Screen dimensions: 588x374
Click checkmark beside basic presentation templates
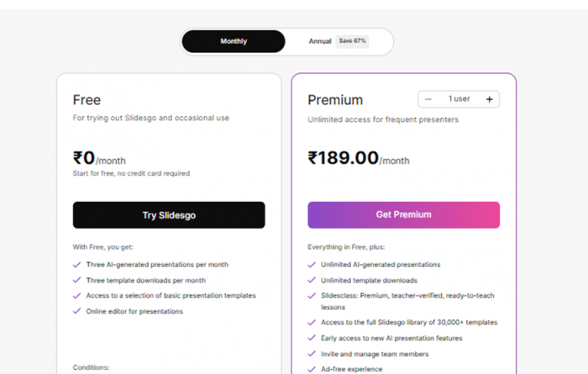pos(77,296)
